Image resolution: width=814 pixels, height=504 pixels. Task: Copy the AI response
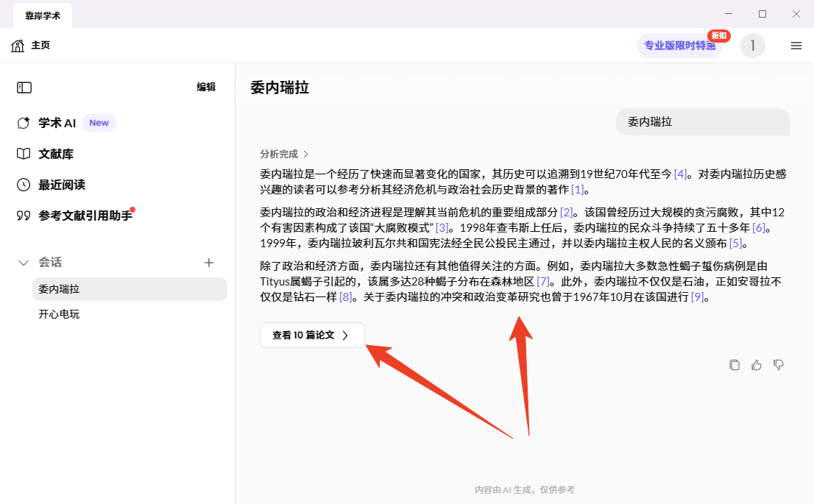point(734,365)
